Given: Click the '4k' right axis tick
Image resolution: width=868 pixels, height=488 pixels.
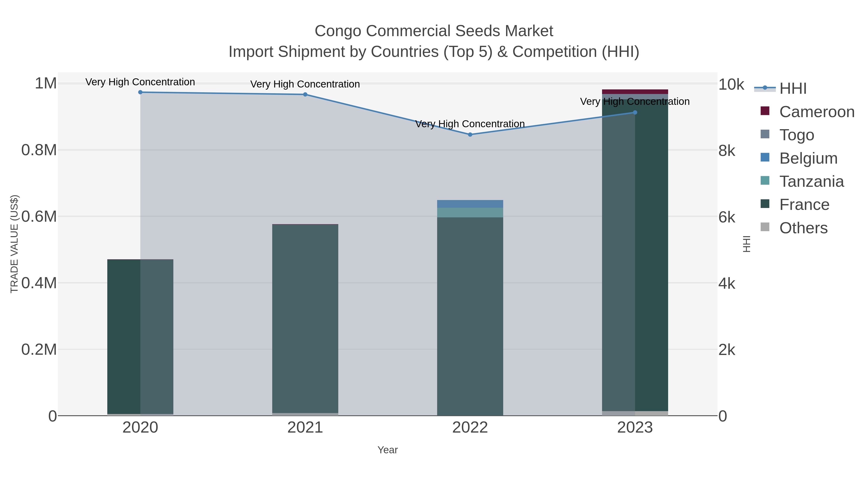Looking at the screenshot, I should (x=727, y=284).
